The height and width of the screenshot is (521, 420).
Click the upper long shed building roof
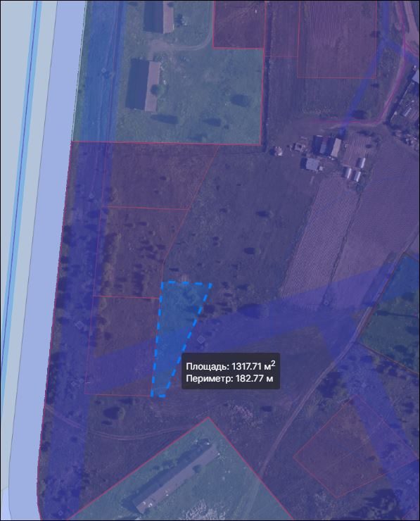pos(159,17)
